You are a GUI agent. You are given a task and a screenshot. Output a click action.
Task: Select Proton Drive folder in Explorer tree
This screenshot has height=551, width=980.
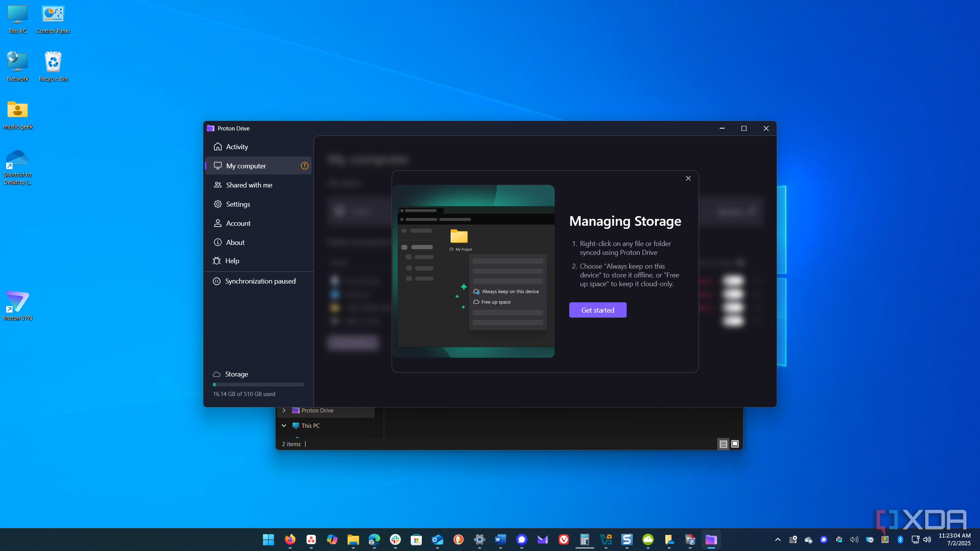click(317, 410)
